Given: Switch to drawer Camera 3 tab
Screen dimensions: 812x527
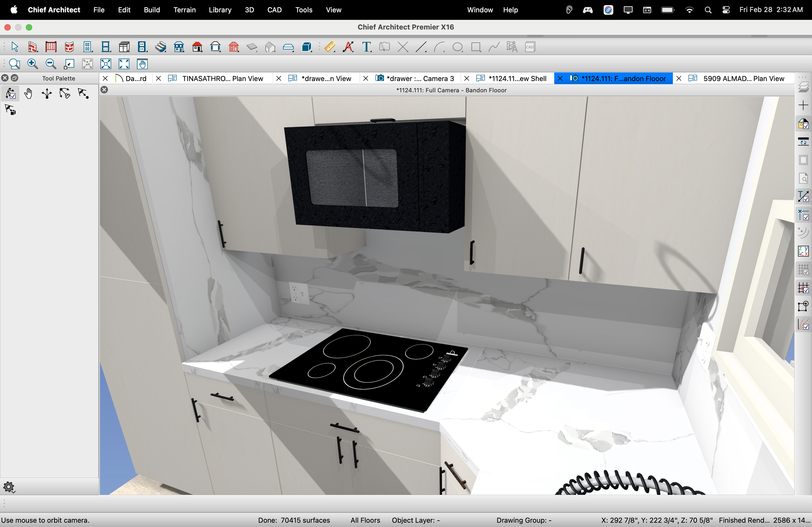Looking at the screenshot, I should [420, 78].
